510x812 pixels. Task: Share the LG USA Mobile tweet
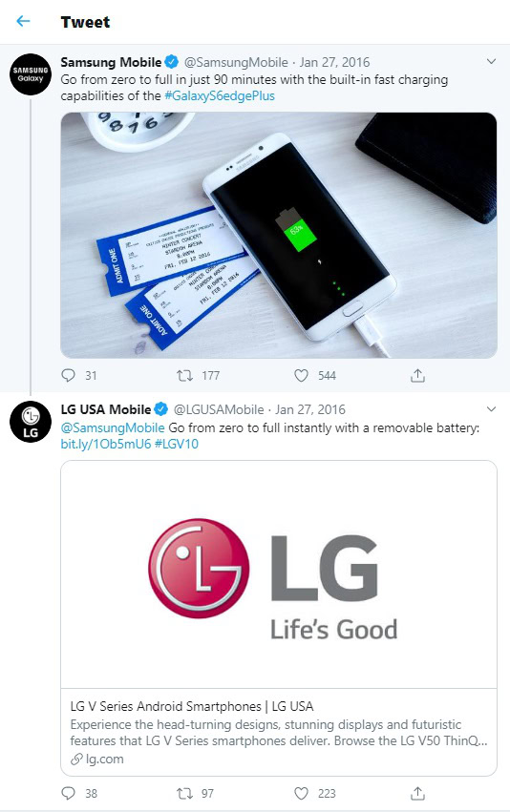click(x=417, y=793)
